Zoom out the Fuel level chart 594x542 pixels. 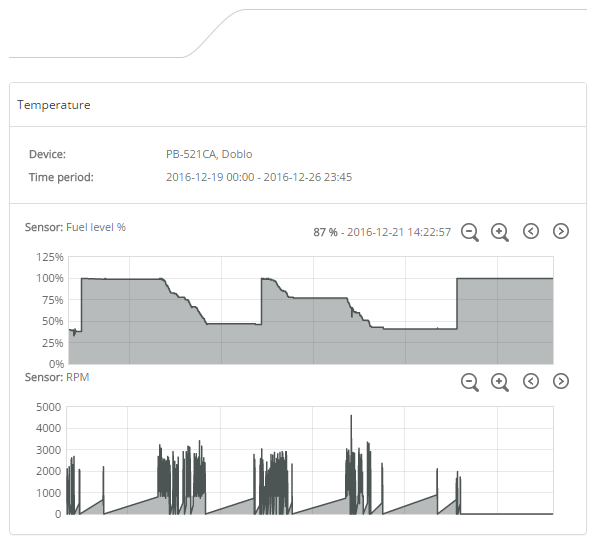click(470, 232)
